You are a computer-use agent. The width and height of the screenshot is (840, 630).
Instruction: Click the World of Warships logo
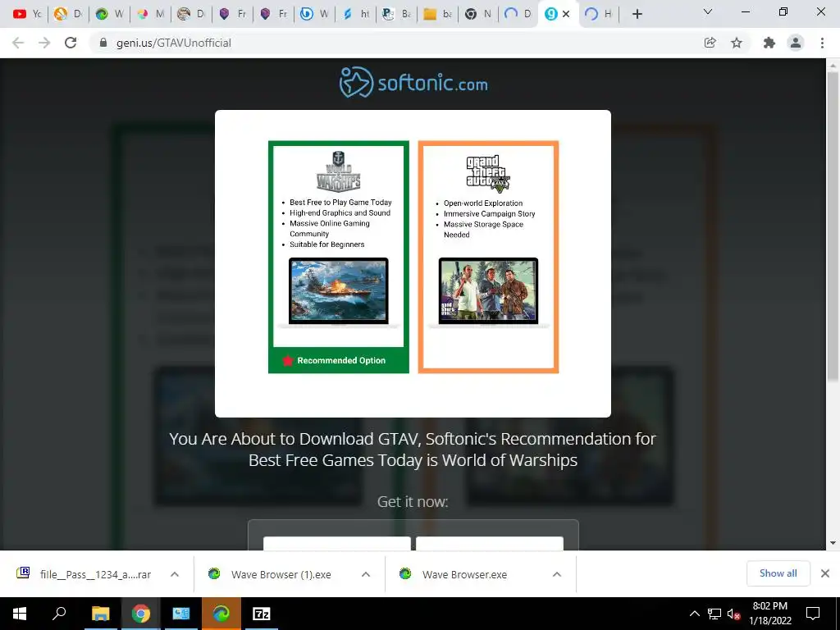pos(339,171)
